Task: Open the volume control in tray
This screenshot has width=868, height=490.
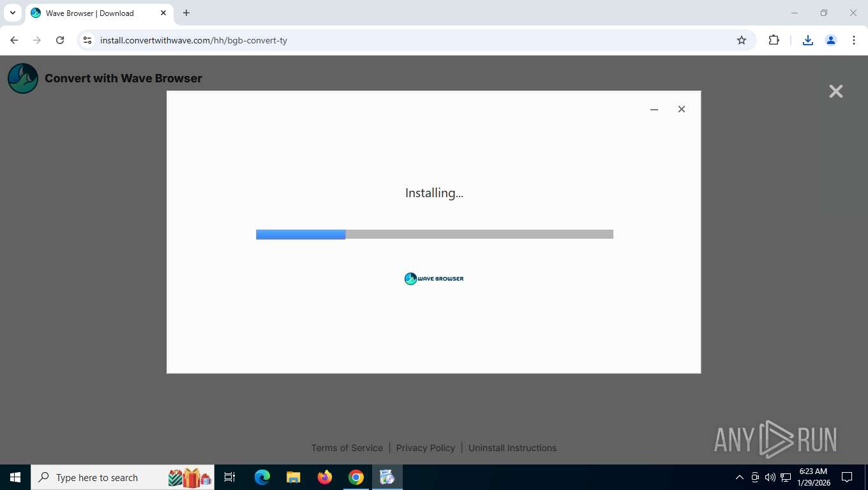Action: point(770,477)
